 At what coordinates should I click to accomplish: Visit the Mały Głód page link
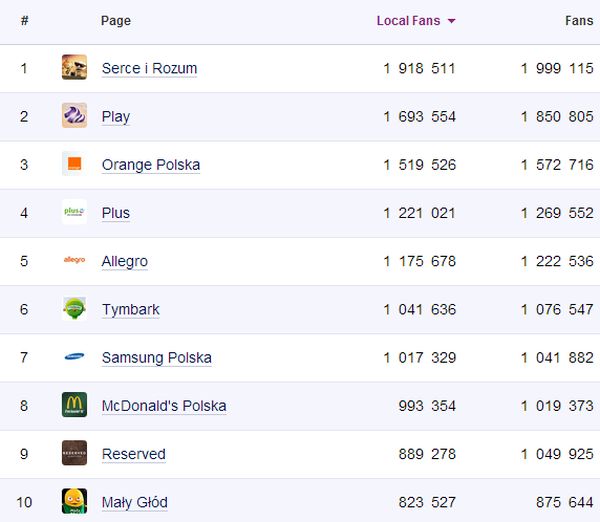(134, 502)
